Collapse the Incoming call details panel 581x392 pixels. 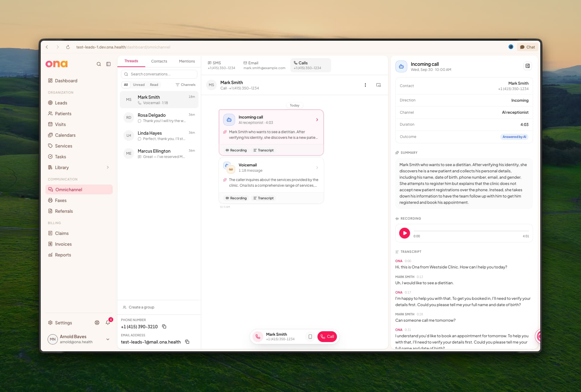pyautogui.click(x=528, y=66)
